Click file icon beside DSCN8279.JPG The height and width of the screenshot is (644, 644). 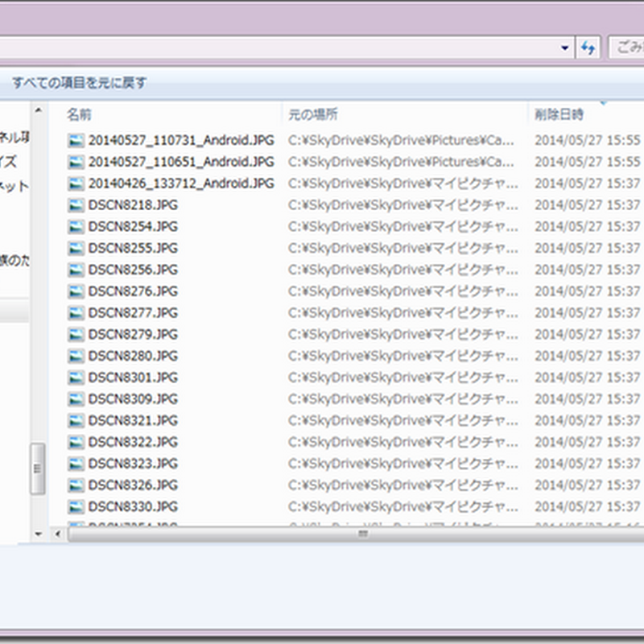[76, 334]
